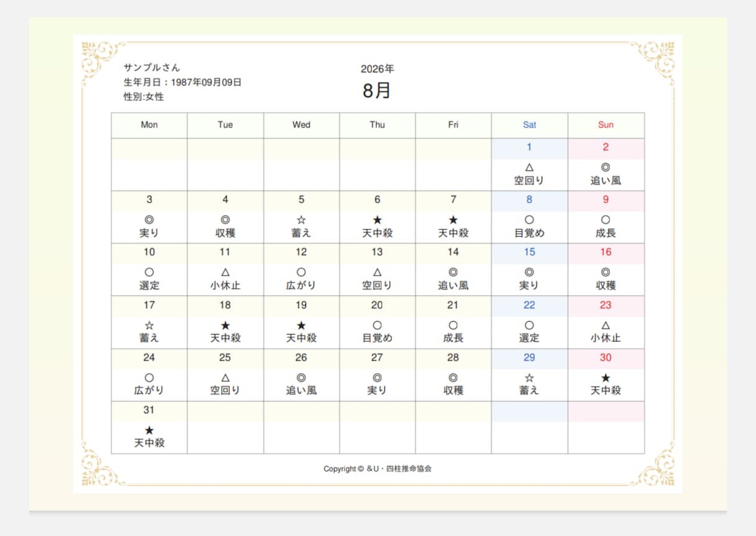
Task: Click date number 15 in blue
Action: click(529, 252)
